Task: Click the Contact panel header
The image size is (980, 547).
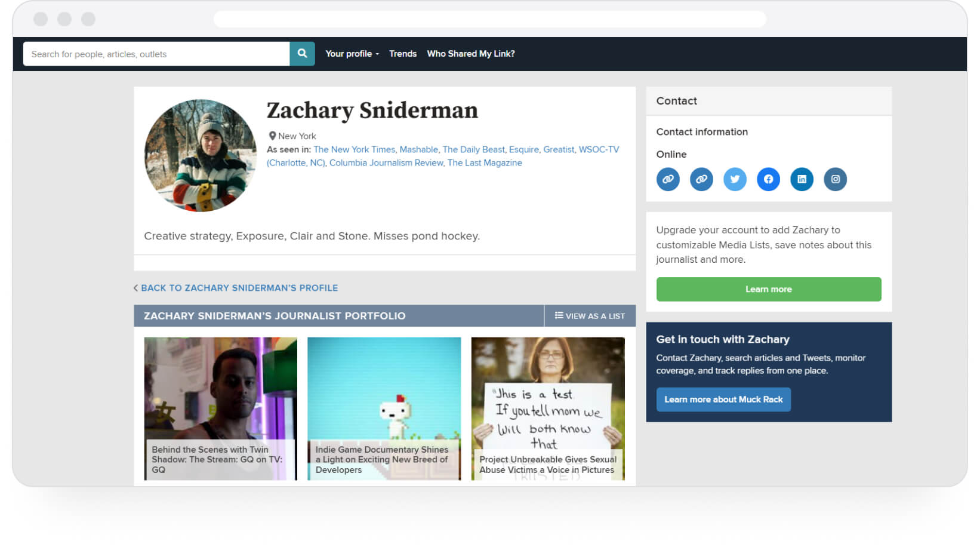Action: click(769, 101)
